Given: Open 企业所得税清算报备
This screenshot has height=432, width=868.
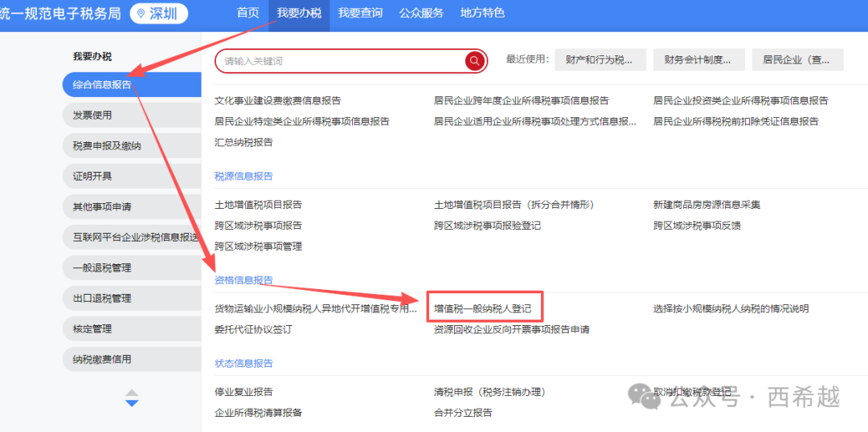Looking at the screenshot, I should pos(259,413).
